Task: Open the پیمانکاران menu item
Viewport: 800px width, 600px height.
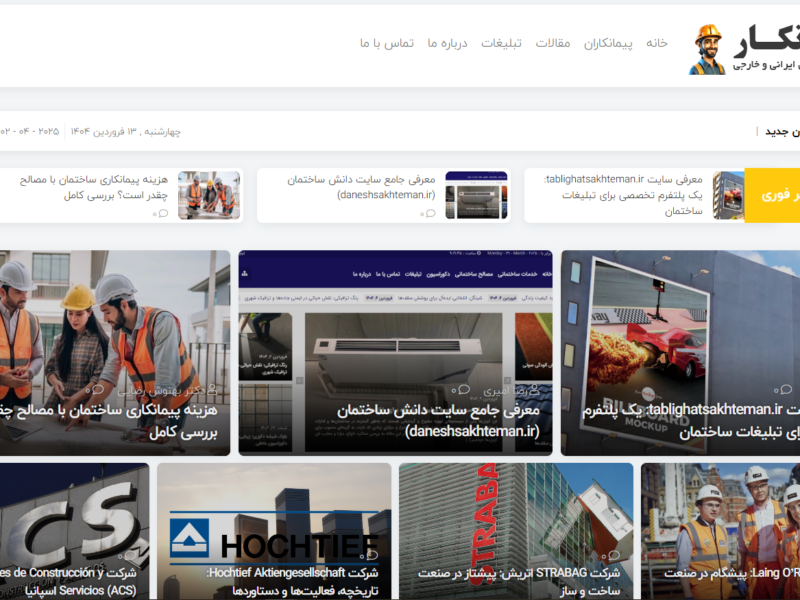Action: coord(608,43)
